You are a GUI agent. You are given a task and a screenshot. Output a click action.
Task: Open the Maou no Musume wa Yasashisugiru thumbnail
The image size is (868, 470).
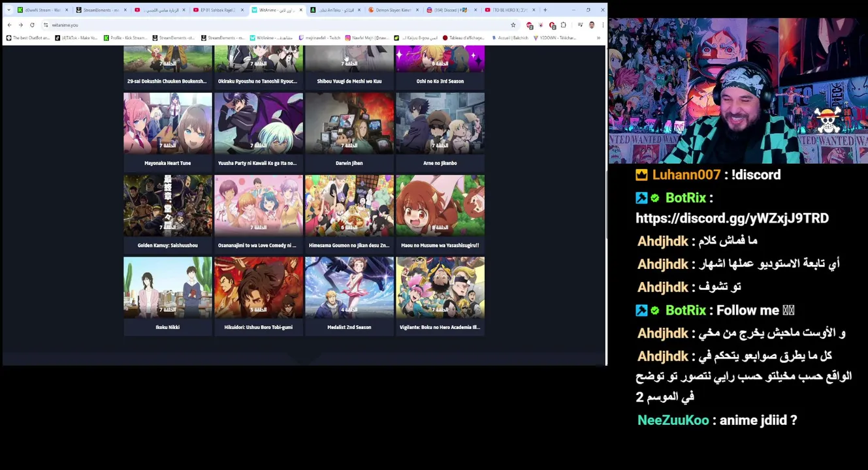tap(440, 205)
